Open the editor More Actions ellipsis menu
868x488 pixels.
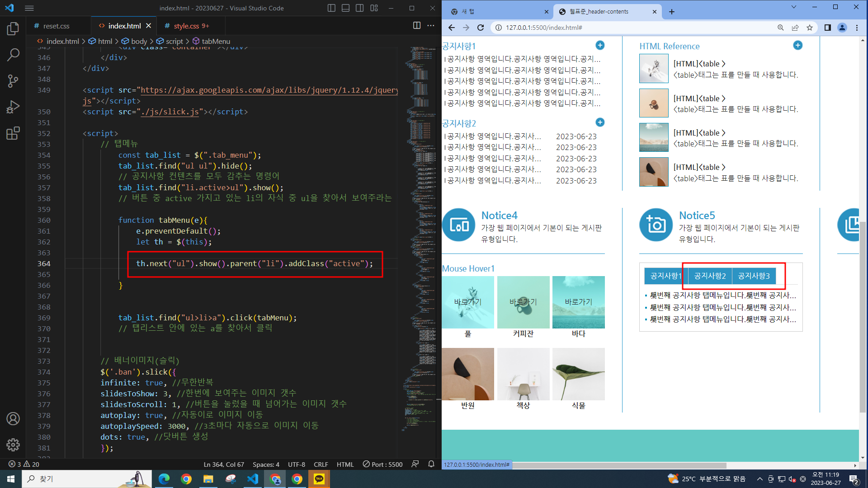431,26
